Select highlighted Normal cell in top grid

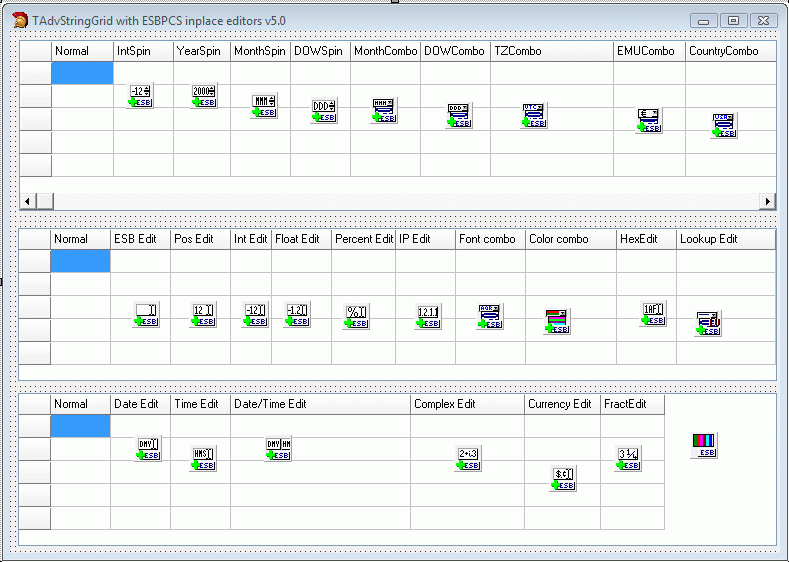pos(83,73)
